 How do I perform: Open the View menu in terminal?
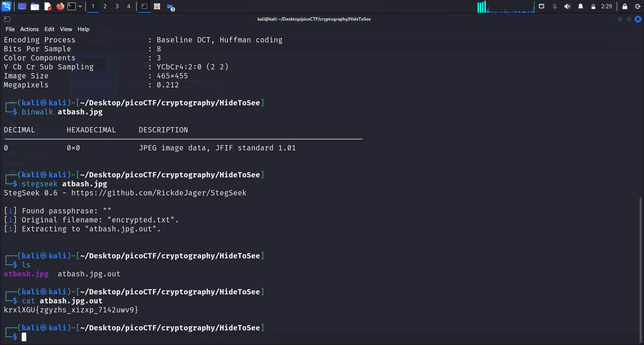(x=66, y=29)
